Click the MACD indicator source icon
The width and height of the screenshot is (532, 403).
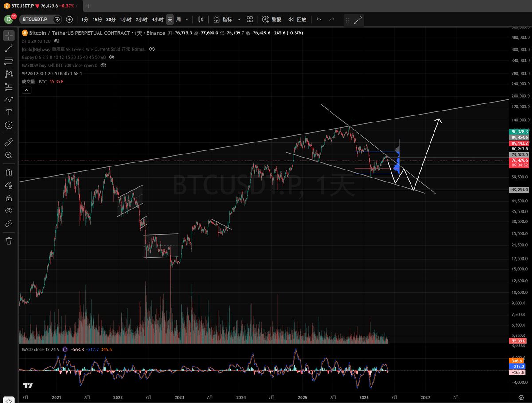[x=65, y=350]
